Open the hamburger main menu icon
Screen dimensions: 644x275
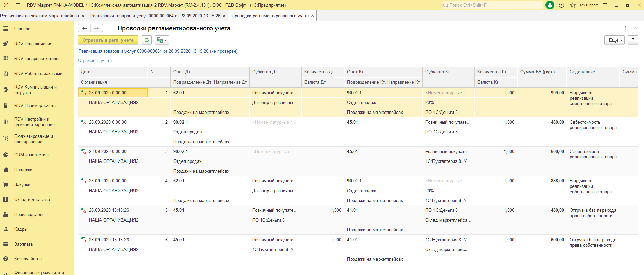pos(18,5)
